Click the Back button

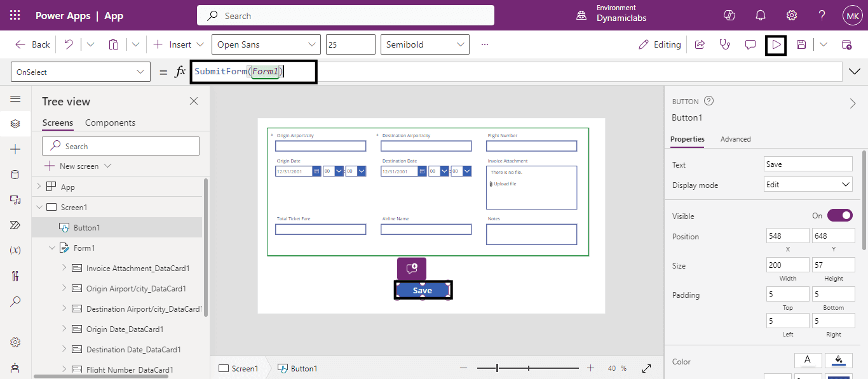pyautogui.click(x=32, y=44)
